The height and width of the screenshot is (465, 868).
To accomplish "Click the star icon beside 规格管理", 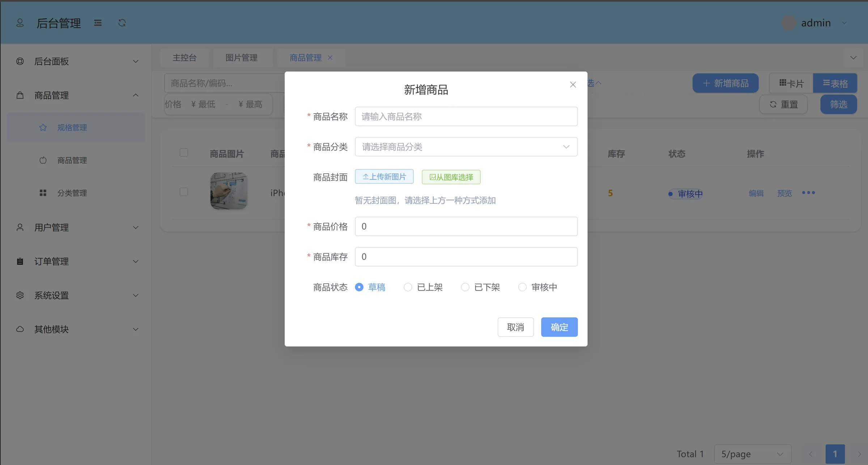I will (x=43, y=127).
